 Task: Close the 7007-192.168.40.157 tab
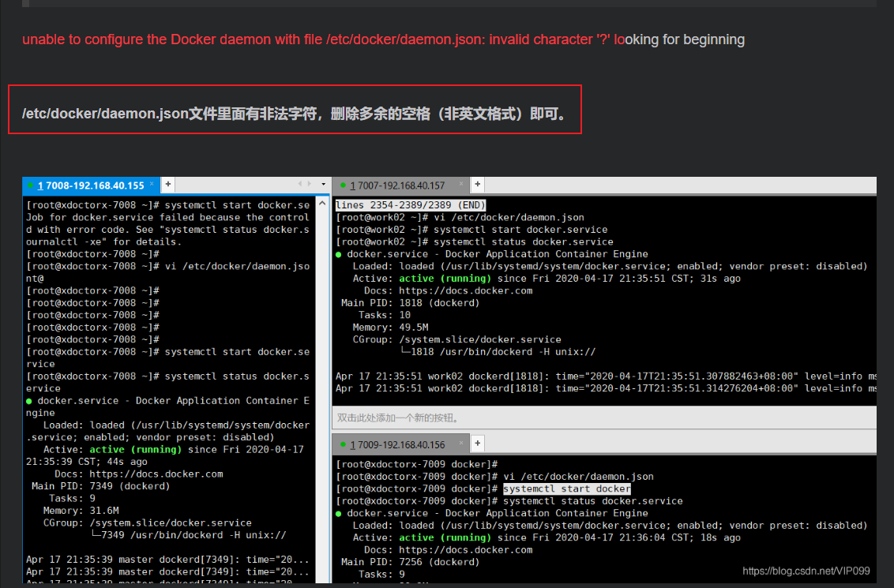(460, 184)
